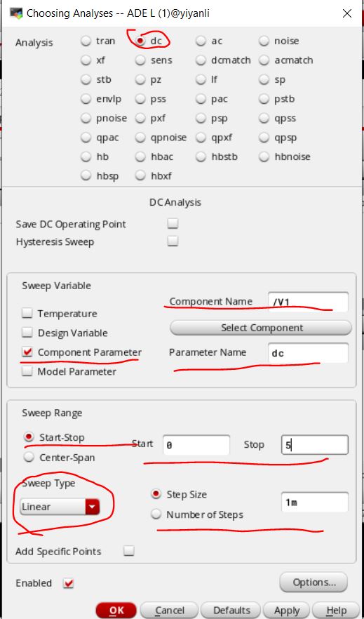Screen dimensions: 364x619
Task: Open the Options... dialog button
Action: (314, 583)
